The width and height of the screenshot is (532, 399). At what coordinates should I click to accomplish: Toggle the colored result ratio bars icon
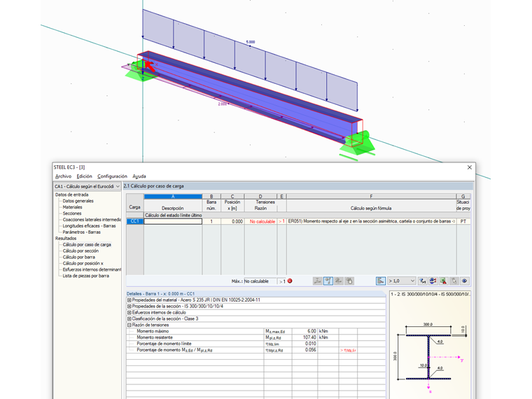[381, 281]
